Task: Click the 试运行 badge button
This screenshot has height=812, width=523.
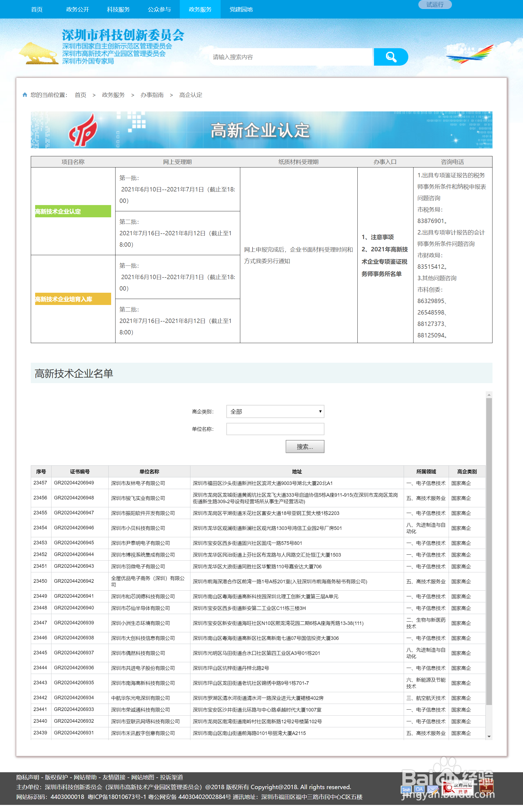Action: click(435, 4)
